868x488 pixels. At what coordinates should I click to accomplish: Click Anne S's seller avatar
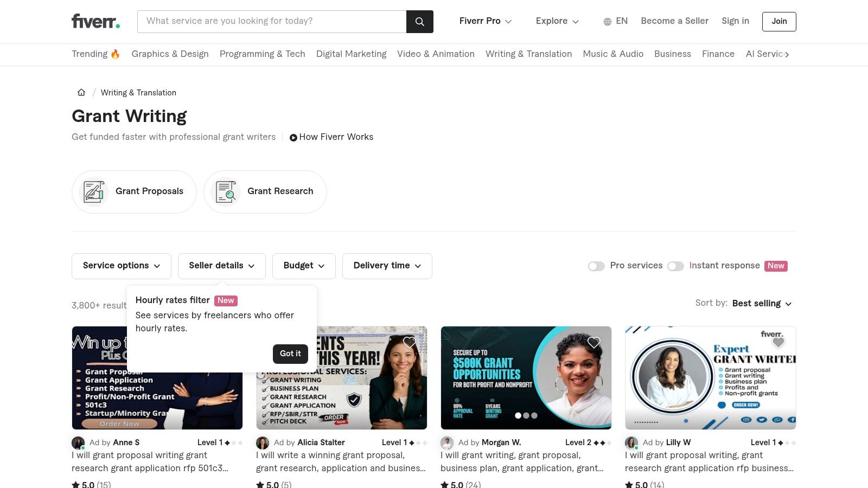click(x=78, y=443)
